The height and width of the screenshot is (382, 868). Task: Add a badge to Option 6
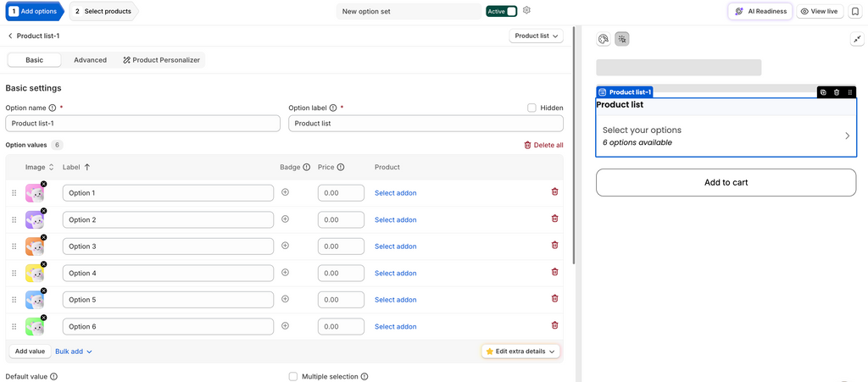pos(285,325)
